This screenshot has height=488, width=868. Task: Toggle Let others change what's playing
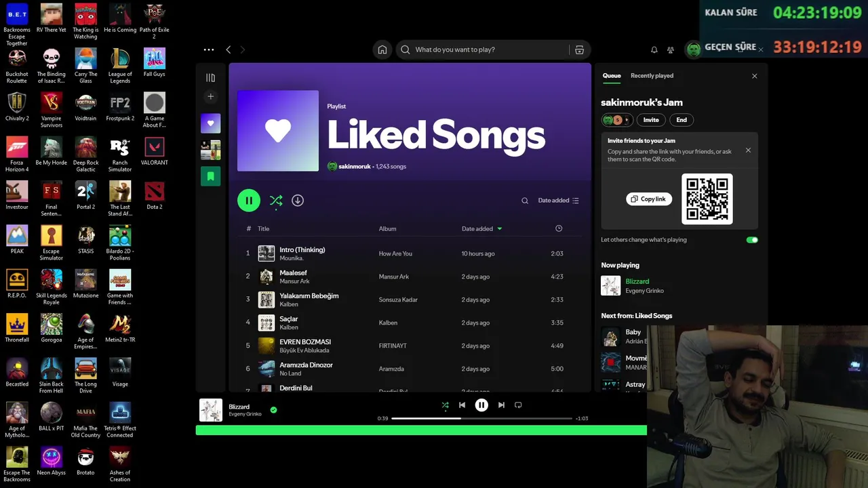pyautogui.click(x=752, y=240)
